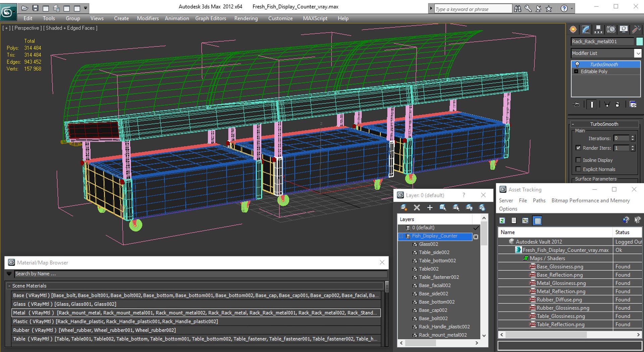The height and width of the screenshot is (352, 644).
Task: Enable Isoline Display checkbox
Action: [x=578, y=160]
